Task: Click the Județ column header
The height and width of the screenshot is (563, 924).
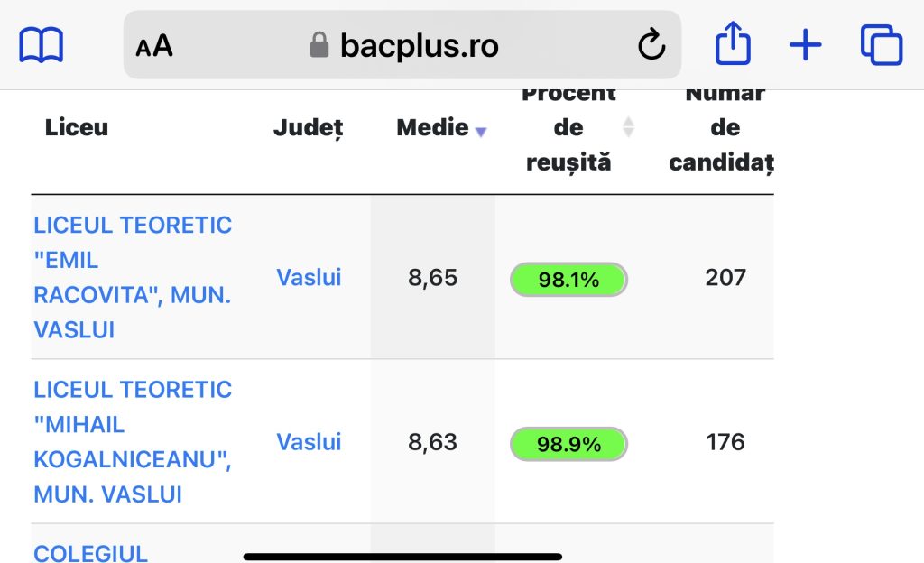Action: click(x=309, y=128)
